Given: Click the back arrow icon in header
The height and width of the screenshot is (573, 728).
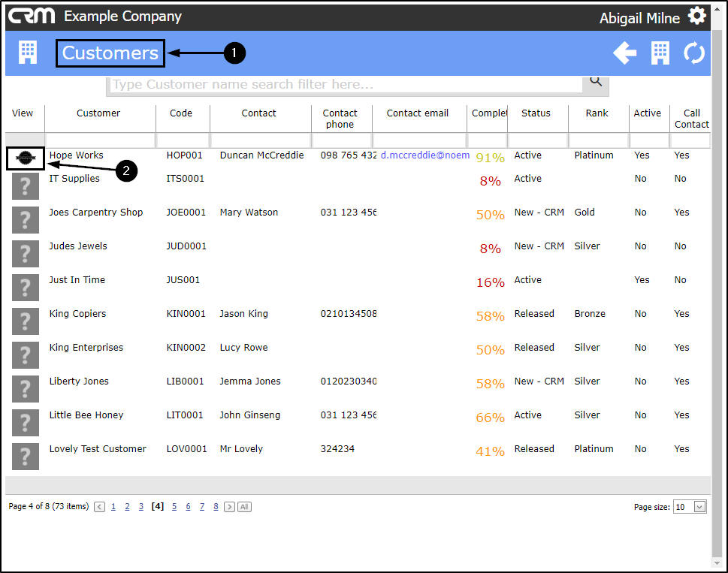Looking at the screenshot, I should pyautogui.click(x=624, y=53).
